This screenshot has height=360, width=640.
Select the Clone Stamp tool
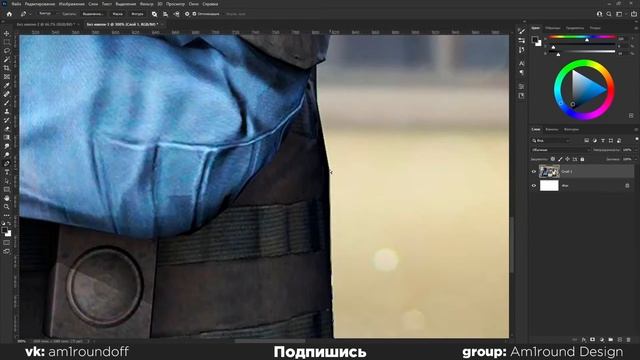pyautogui.click(x=7, y=111)
